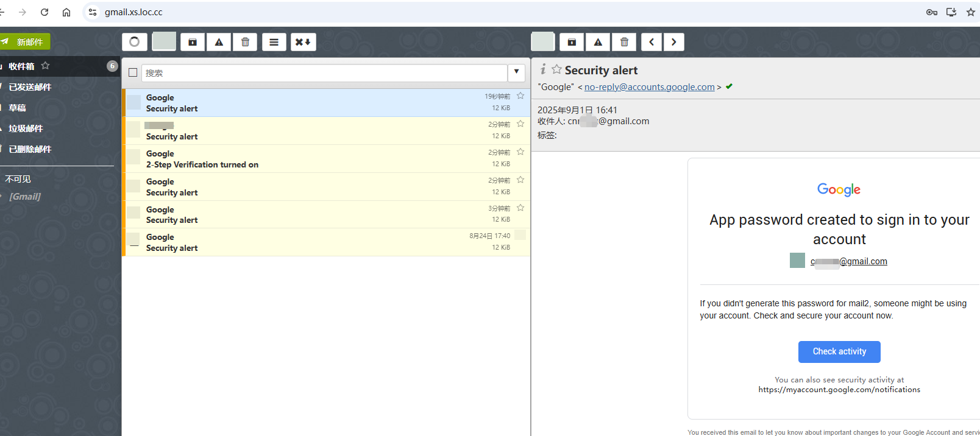
Task: Click the blue Check activity button
Action: pyautogui.click(x=839, y=351)
